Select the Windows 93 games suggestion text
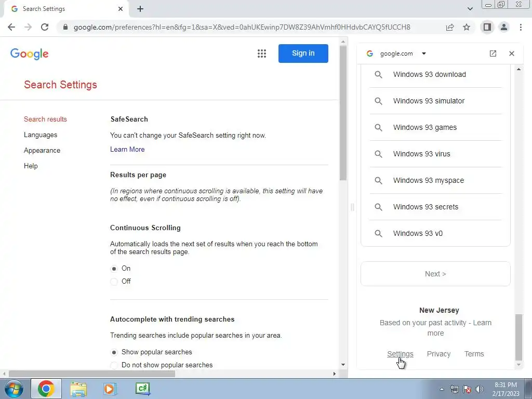This screenshot has height=399, width=532. point(425,128)
